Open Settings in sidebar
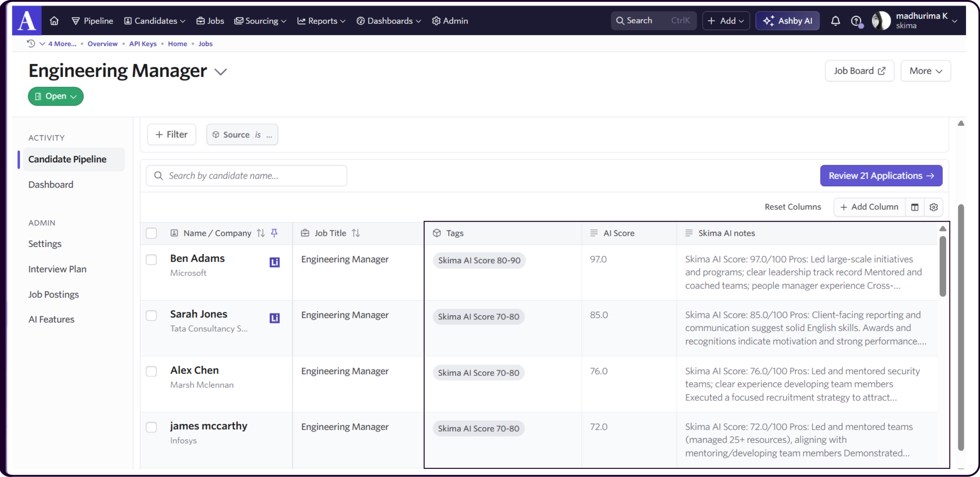 (45, 244)
